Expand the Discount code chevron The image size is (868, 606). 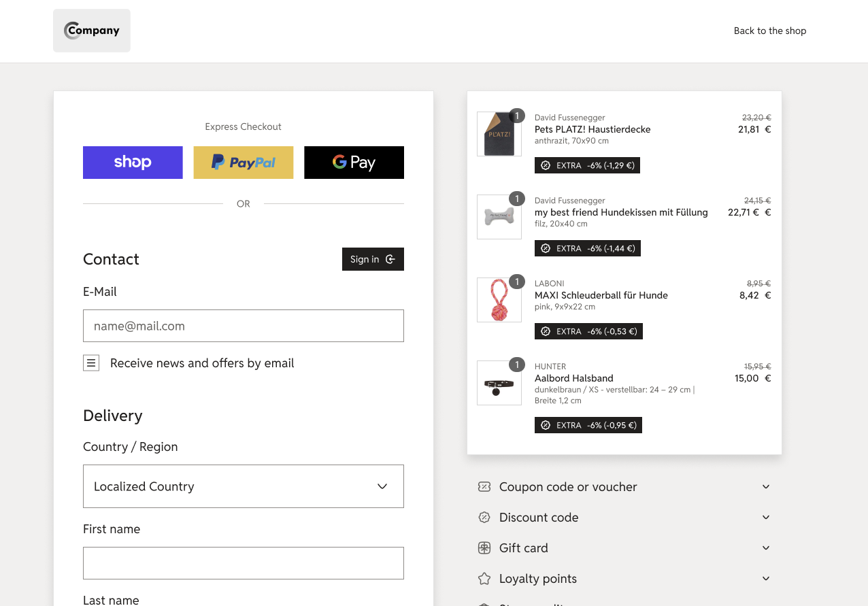click(x=766, y=518)
